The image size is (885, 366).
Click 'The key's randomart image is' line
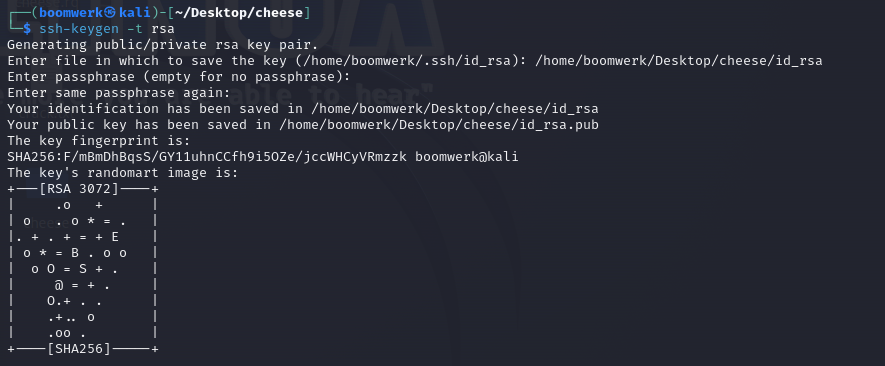[123, 172]
